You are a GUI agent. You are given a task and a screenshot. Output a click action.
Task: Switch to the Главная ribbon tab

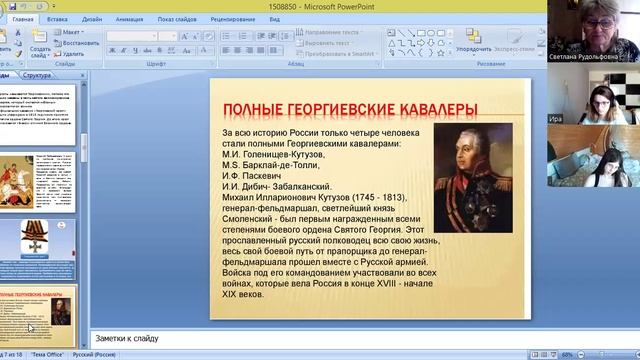tap(23, 19)
